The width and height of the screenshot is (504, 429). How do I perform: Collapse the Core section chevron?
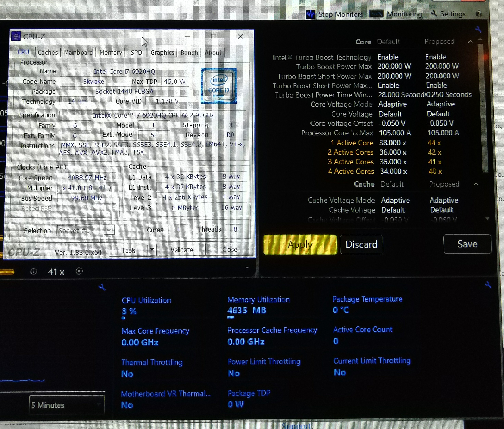point(470,42)
